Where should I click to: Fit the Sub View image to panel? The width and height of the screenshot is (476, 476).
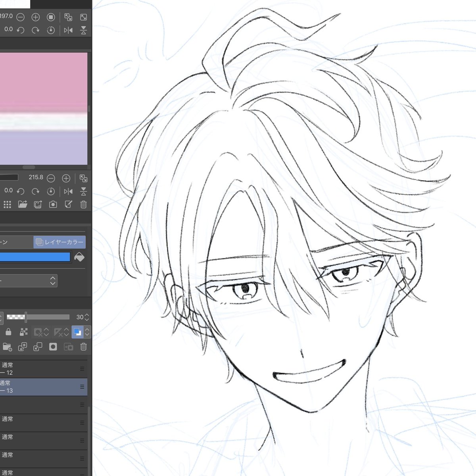point(83,178)
